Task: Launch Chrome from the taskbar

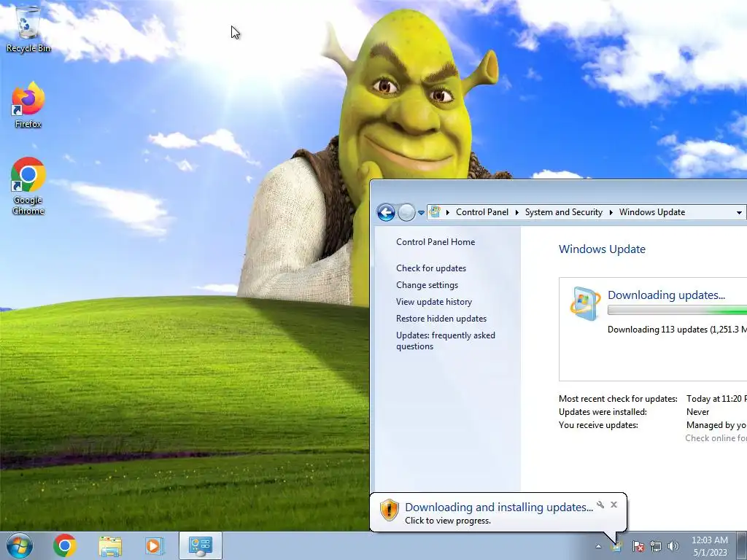Action: (x=65, y=545)
